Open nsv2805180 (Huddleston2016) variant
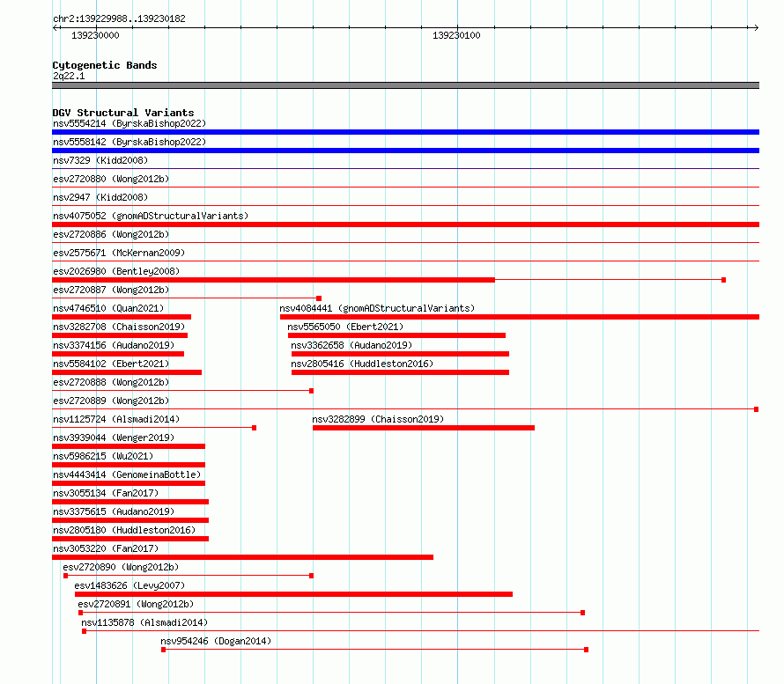The width and height of the screenshot is (784, 684). coord(124,530)
